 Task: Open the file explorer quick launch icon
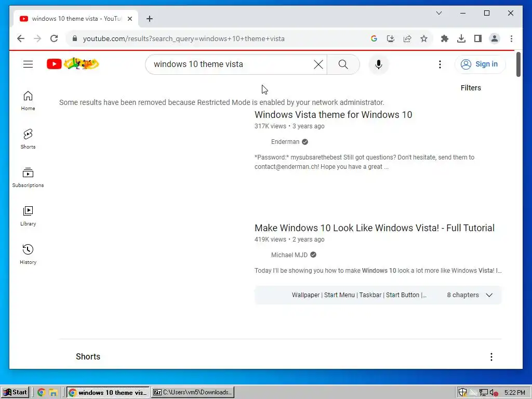pos(53,393)
